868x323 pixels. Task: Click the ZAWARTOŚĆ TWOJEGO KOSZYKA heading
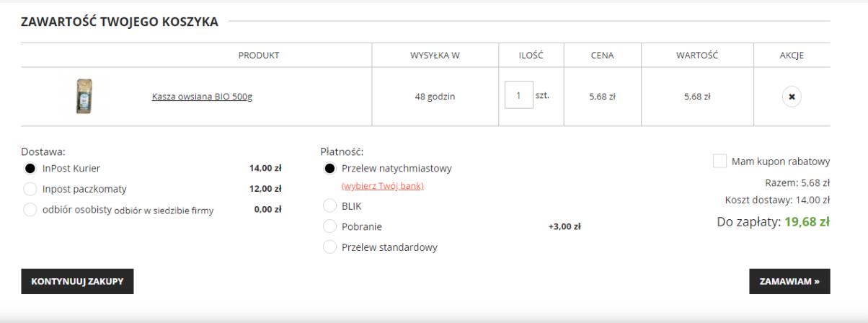[x=120, y=22]
